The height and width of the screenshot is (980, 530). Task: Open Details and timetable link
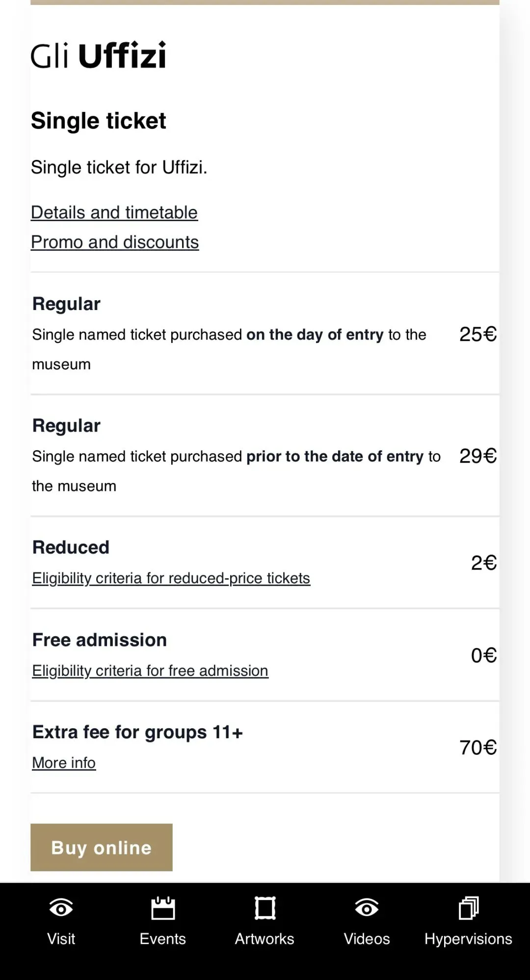114,212
